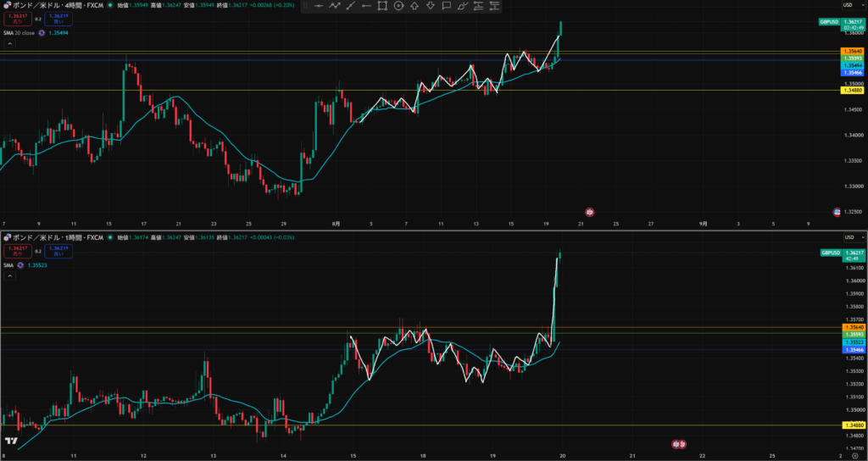Click GBP/USD flag icon on 1-hour chart title

[7, 237]
